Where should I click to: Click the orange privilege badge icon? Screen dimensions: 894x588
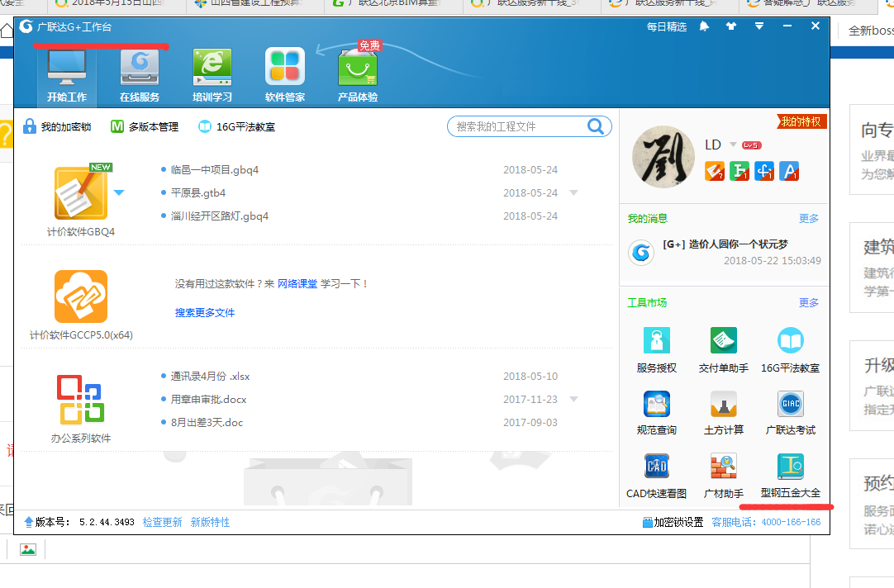(715, 171)
